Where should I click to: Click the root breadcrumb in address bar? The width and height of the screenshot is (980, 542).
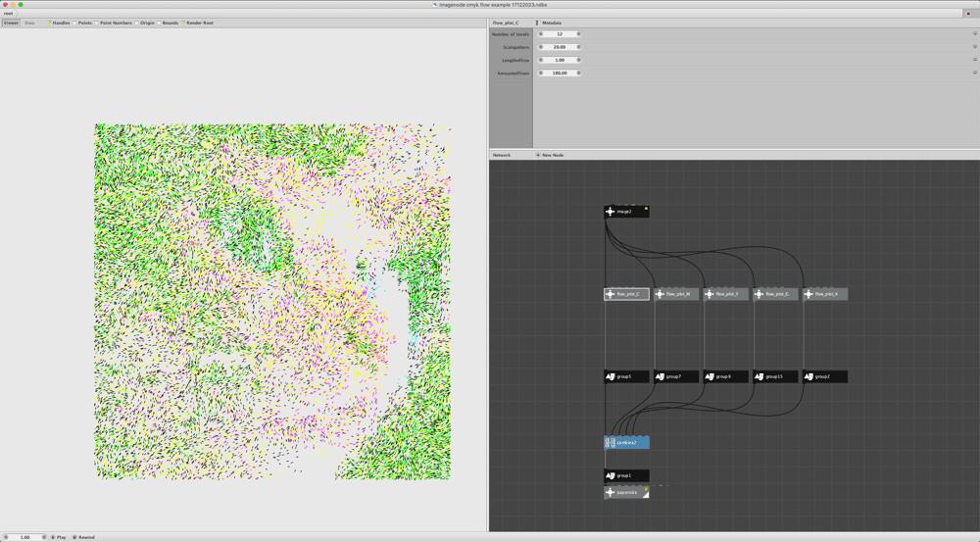[8, 13]
